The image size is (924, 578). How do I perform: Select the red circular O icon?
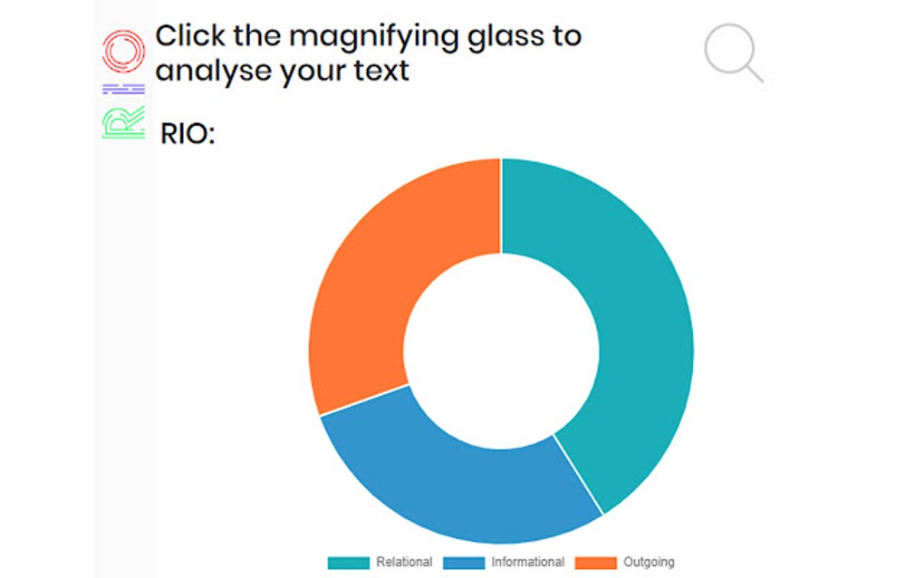coord(124,51)
